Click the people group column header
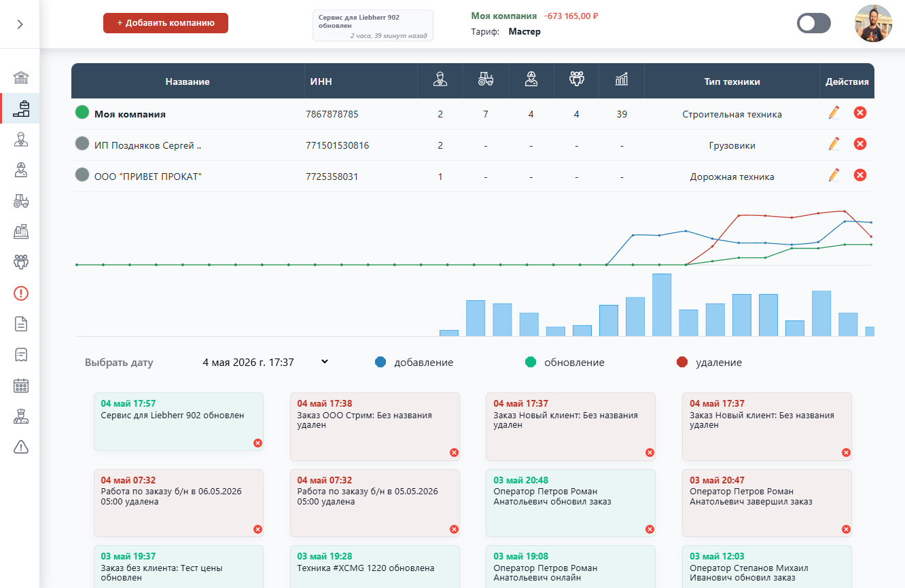Screen dimensions: 905x588 click(576, 80)
